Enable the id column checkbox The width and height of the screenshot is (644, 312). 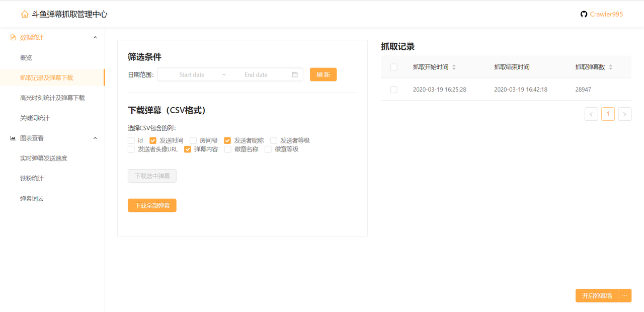pos(131,140)
